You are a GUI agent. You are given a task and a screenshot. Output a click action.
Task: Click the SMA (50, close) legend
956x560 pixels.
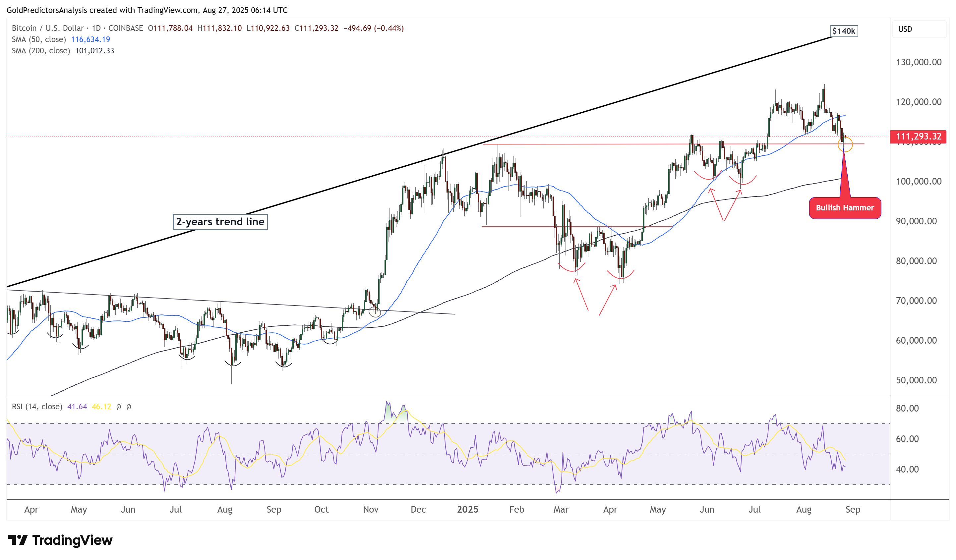[39, 39]
